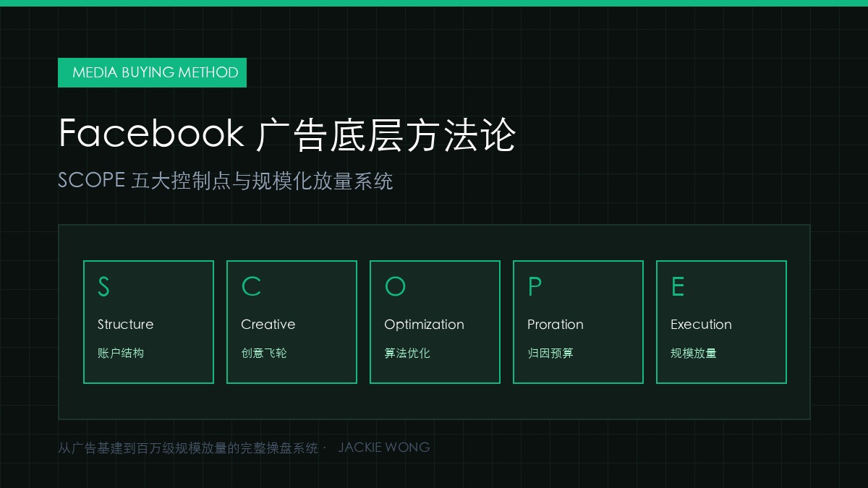Click the '算法优化' text
The height and width of the screenshot is (488, 868).
tap(407, 353)
